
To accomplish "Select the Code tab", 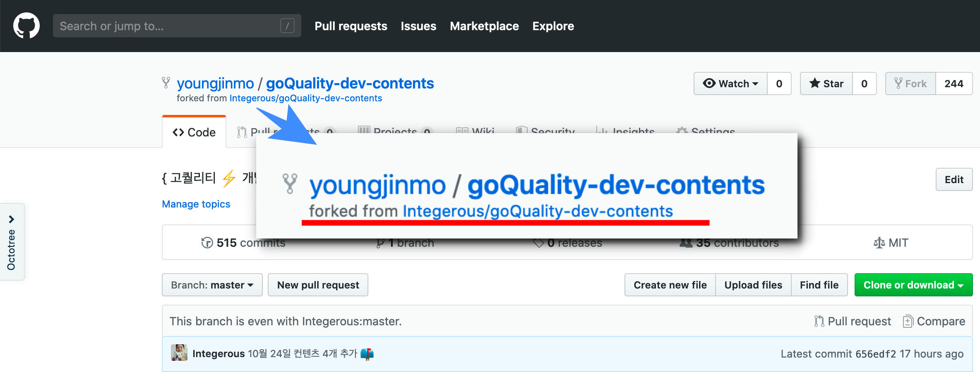I will 194,132.
